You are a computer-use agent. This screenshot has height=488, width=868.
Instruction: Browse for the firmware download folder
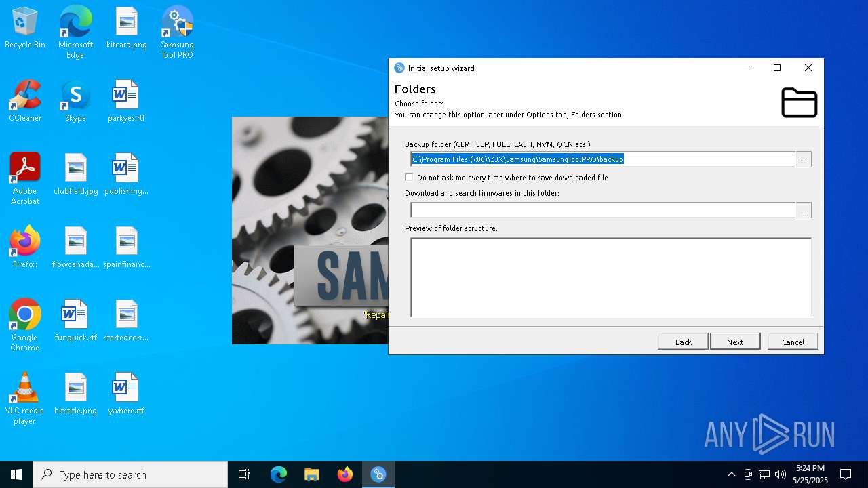804,211
